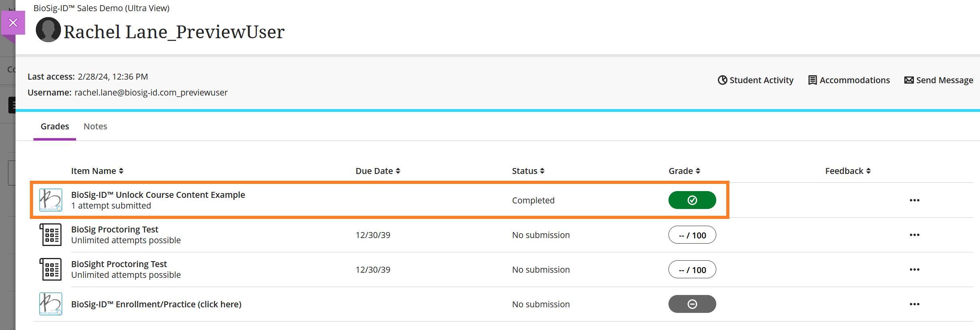The height and width of the screenshot is (330, 980).
Task: Click the BioSight Proctoring Test icon
Action: point(51,269)
